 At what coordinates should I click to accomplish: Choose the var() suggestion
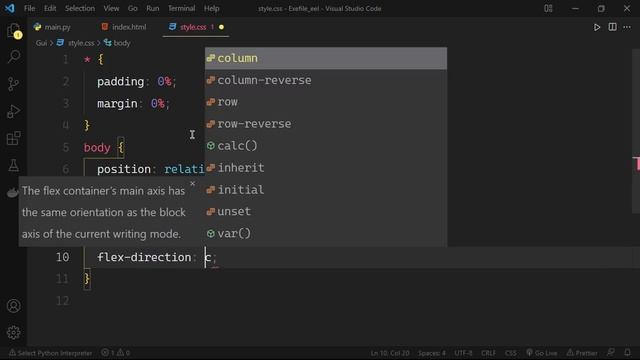coord(326,233)
